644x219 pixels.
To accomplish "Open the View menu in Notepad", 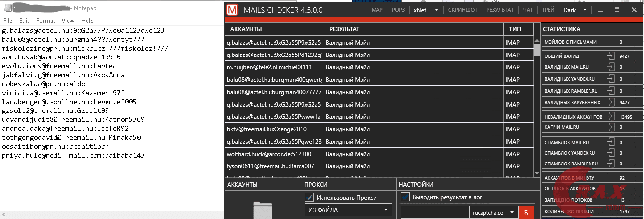I will (68, 21).
